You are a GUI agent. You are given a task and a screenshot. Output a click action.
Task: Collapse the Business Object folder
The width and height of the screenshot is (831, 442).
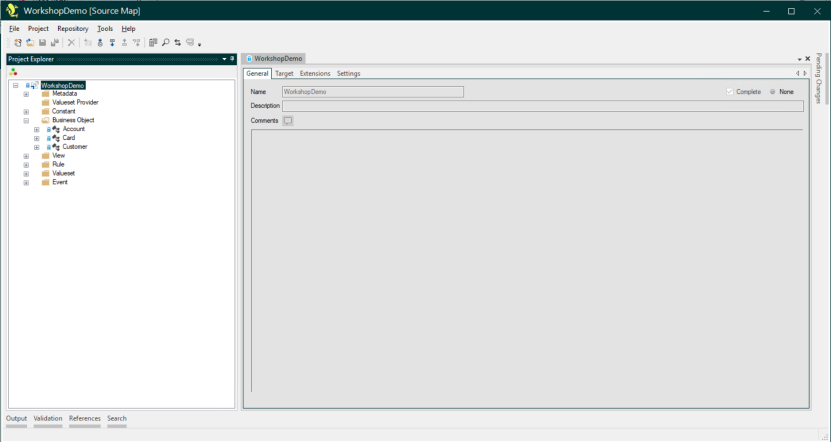click(x=26, y=120)
